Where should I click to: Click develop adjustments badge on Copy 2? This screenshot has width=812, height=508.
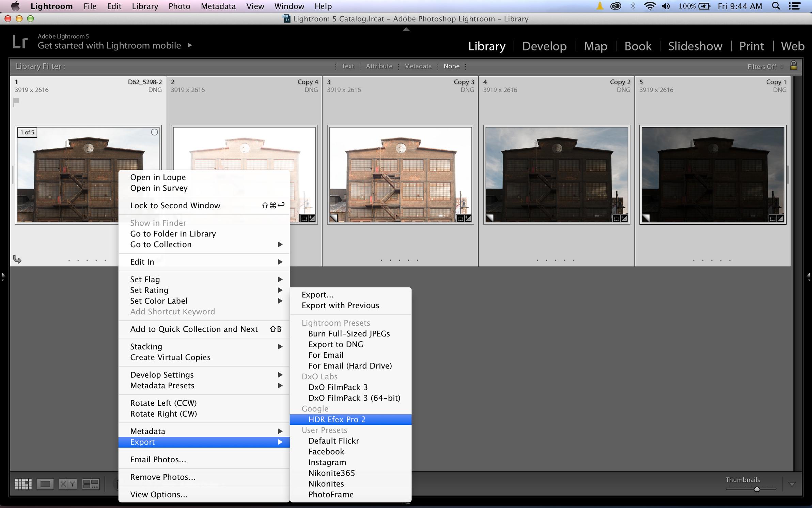(624, 218)
